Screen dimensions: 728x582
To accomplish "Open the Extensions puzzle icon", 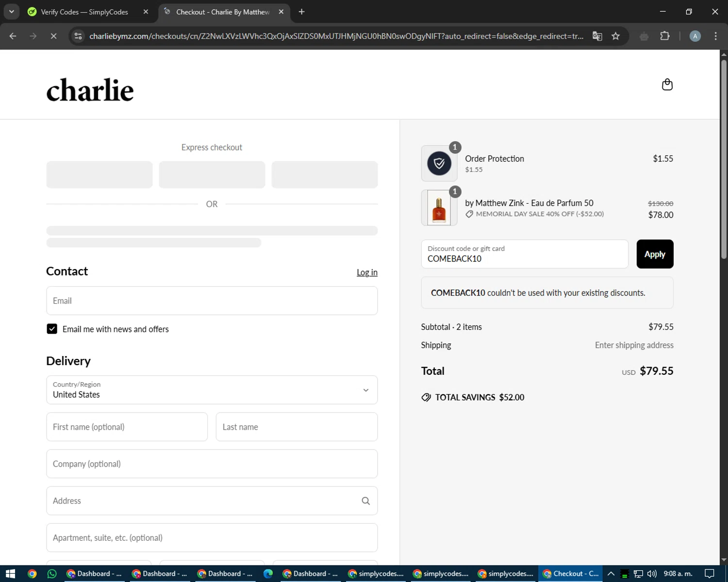I will [x=665, y=36].
